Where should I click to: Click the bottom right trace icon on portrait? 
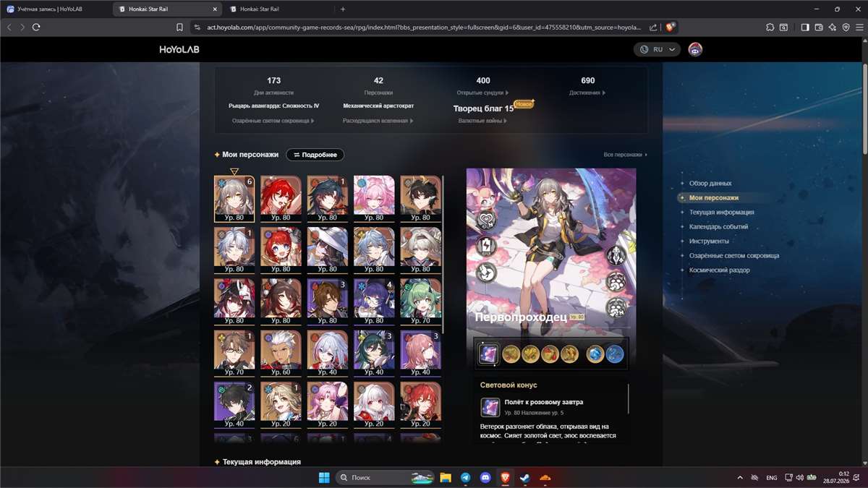point(616,307)
